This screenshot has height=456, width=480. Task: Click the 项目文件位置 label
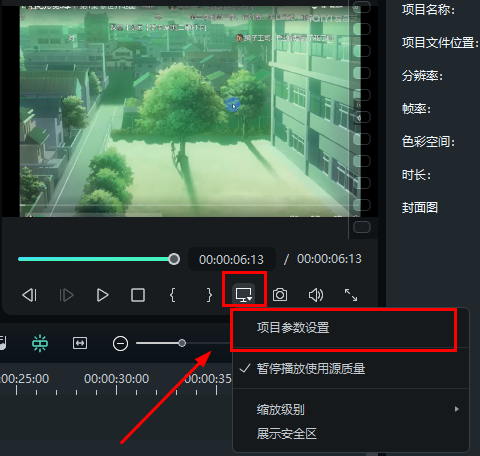click(440, 43)
